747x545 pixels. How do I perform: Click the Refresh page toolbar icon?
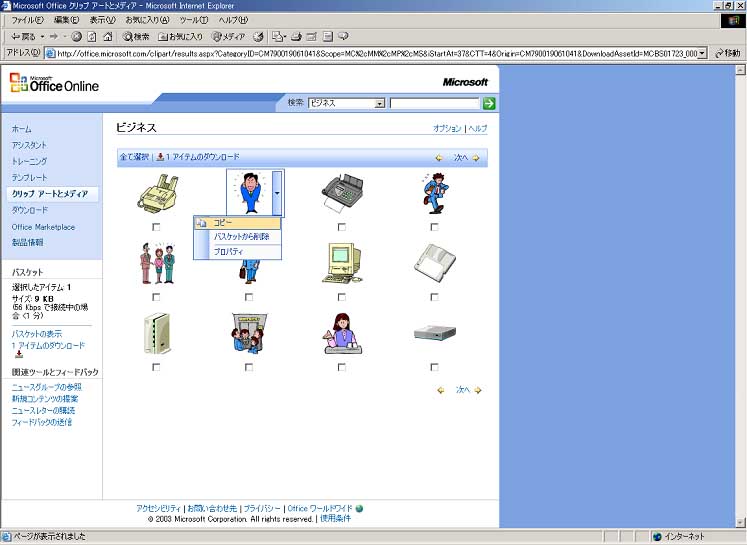point(92,36)
